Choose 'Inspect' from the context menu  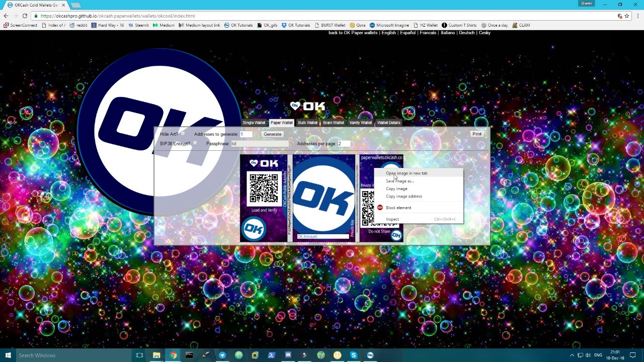(419, 219)
